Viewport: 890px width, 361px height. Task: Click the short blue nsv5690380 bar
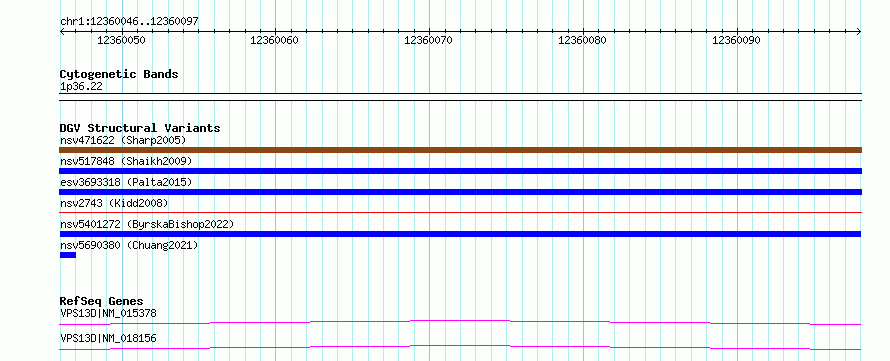point(68,255)
